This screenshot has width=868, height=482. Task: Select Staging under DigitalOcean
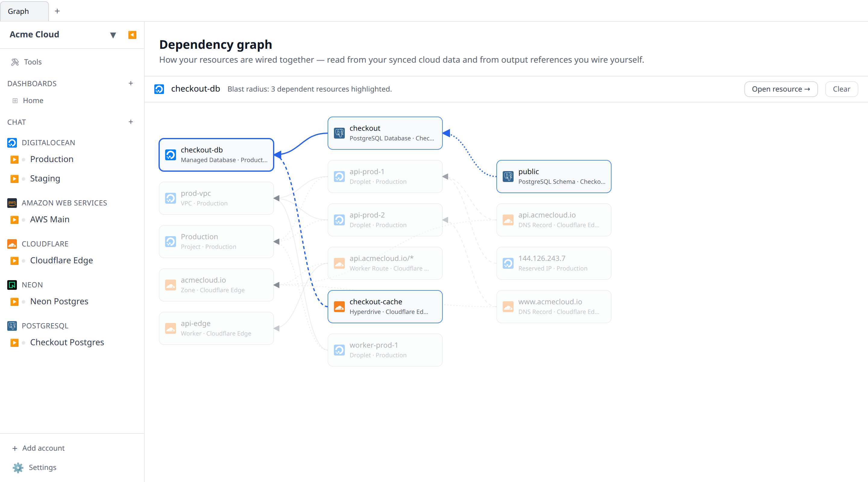[x=45, y=179]
